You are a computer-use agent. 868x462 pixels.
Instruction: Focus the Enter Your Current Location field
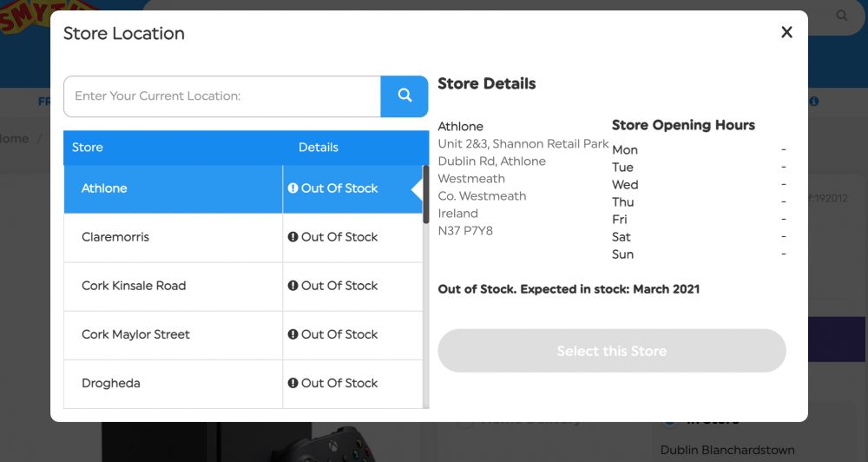tap(222, 96)
